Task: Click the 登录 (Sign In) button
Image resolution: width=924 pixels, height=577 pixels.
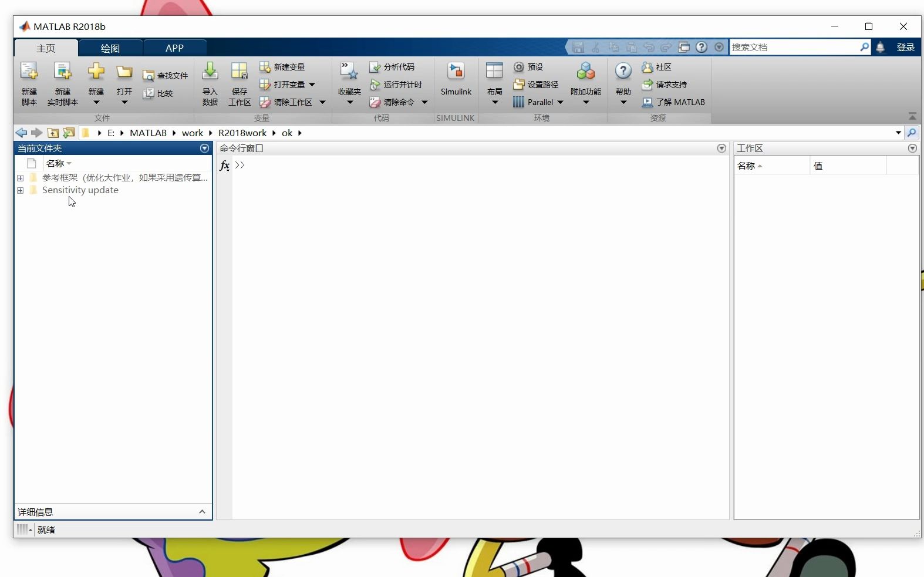Action: coord(905,48)
